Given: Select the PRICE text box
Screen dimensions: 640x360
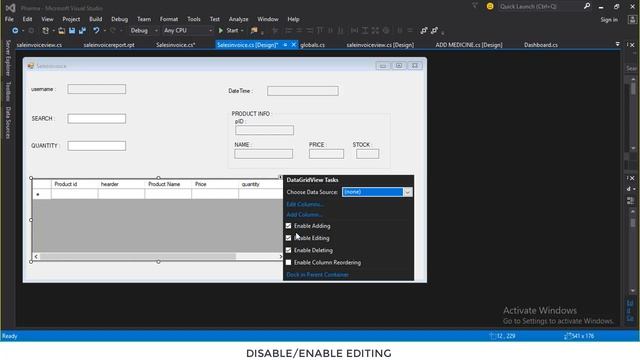Looking at the screenshot, I should coord(327,154).
